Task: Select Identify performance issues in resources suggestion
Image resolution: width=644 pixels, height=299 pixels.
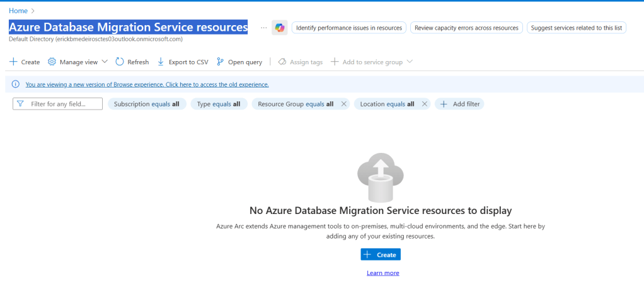Action: coord(349,28)
